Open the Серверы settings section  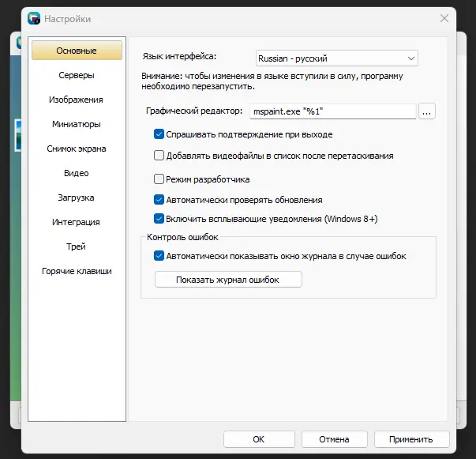click(x=77, y=75)
